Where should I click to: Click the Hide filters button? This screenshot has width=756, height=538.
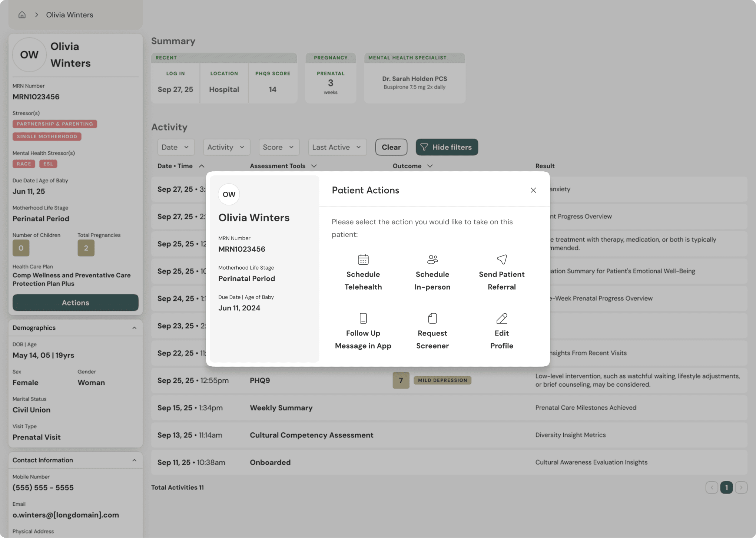(x=447, y=147)
